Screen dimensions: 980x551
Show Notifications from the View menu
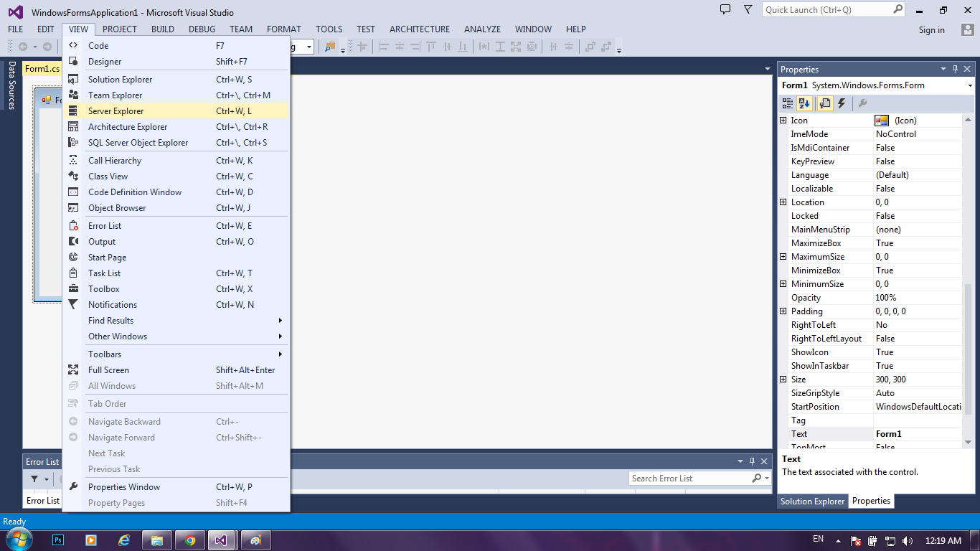(176, 305)
